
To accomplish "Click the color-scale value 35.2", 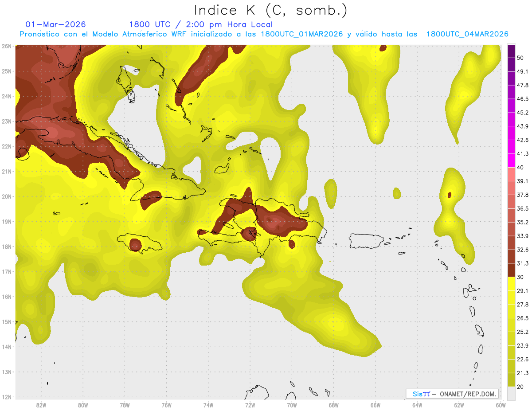I will click(522, 222).
